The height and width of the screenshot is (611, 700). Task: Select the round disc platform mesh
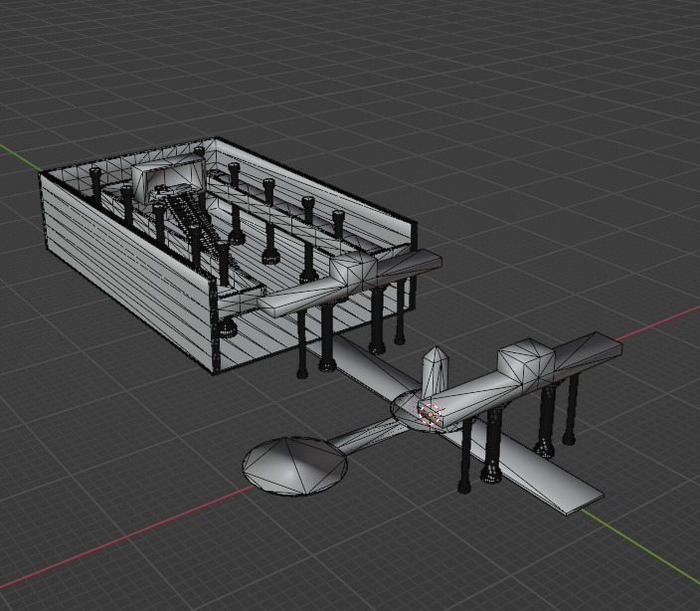[295, 466]
